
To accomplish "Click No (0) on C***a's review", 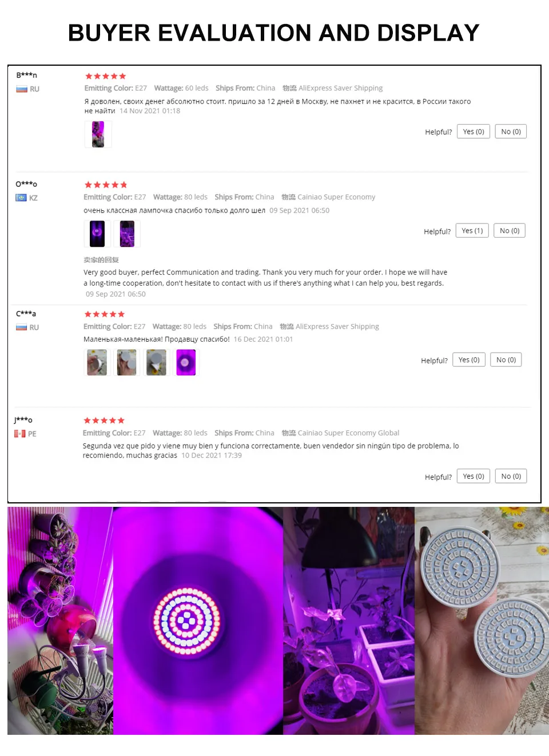I will coord(506,360).
